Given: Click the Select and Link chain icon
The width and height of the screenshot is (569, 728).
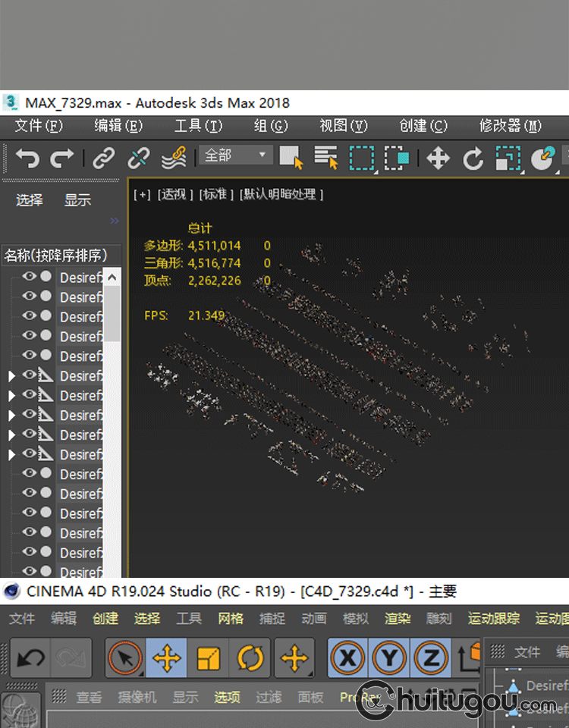Looking at the screenshot, I should (x=104, y=158).
